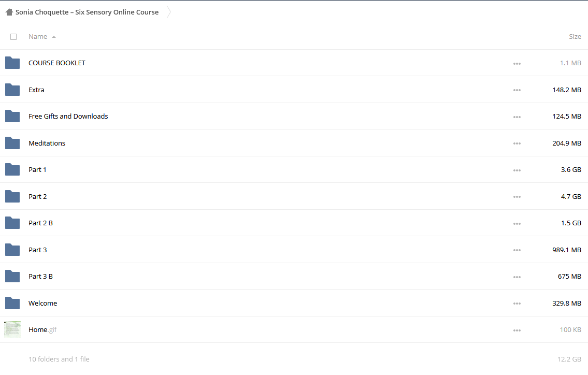Click the Part 2 folder icon
The height and width of the screenshot is (375, 588).
12,196
